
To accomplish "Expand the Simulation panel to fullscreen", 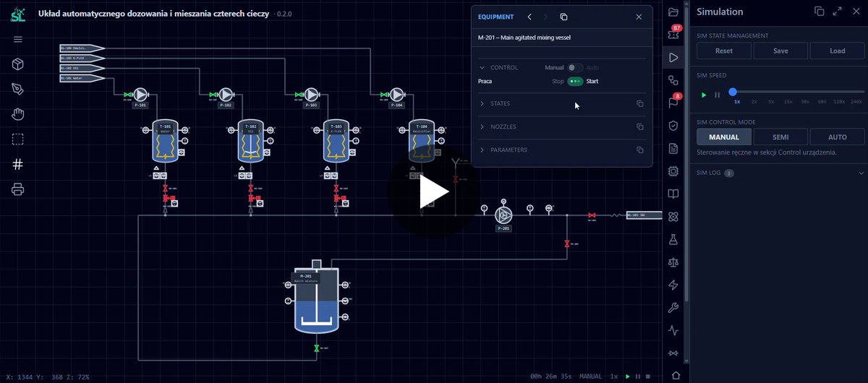I will (837, 12).
